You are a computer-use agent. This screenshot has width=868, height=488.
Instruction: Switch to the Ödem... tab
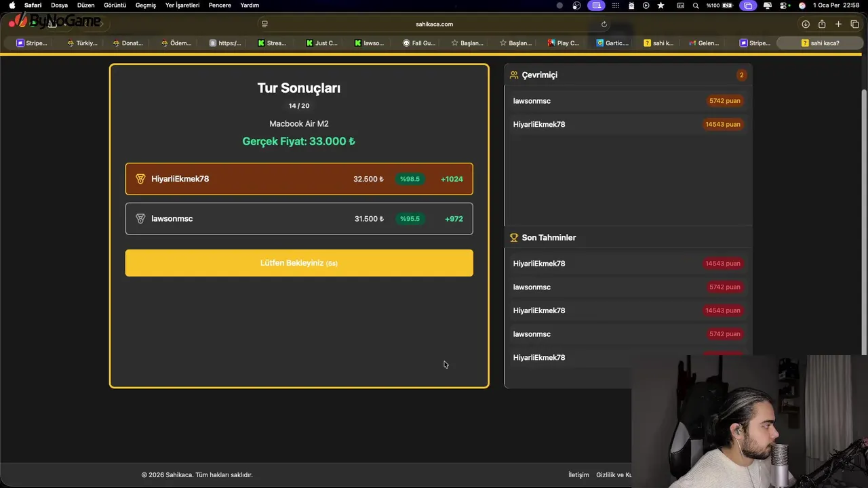tap(176, 43)
